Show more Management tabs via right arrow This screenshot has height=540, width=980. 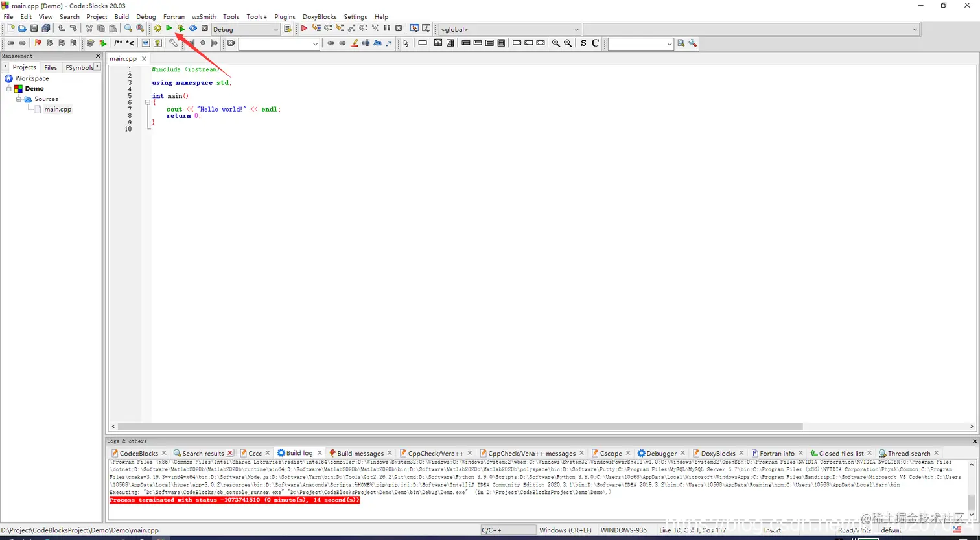(98, 67)
